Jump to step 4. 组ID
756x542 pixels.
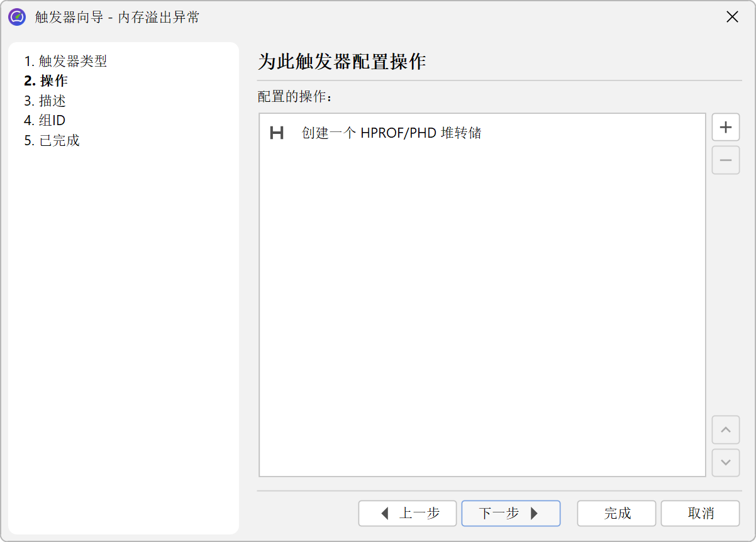pyautogui.click(x=45, y=120)
